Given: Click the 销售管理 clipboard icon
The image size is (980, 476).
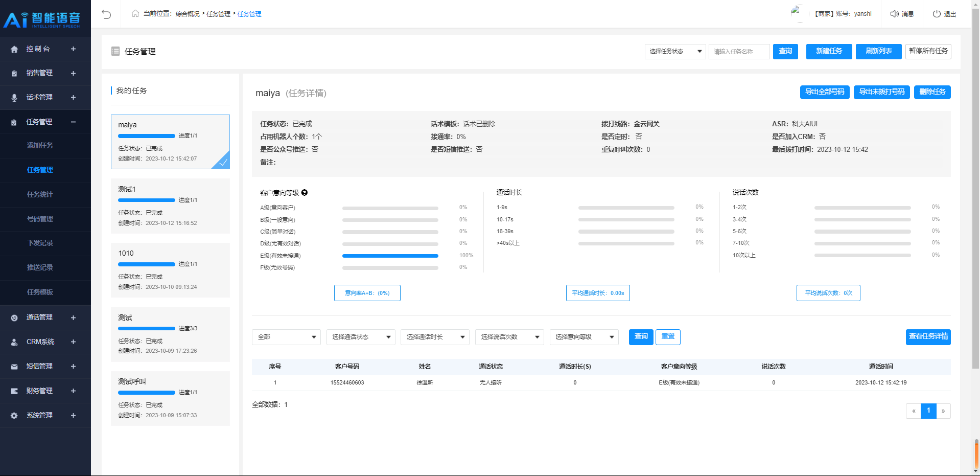Looking at the screenshot, I should (14, 73).
